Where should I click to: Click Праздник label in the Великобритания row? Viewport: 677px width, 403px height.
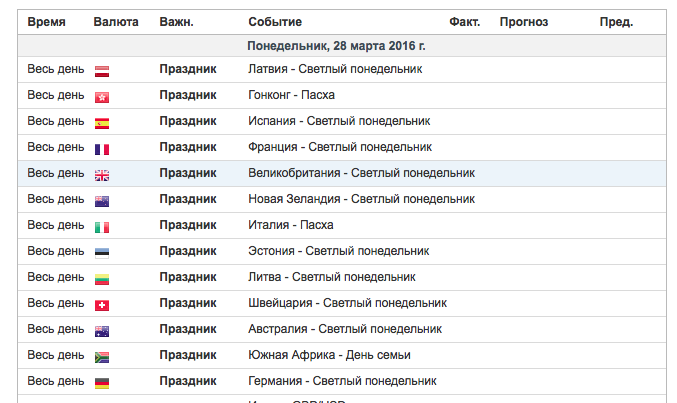click(188, 173)
